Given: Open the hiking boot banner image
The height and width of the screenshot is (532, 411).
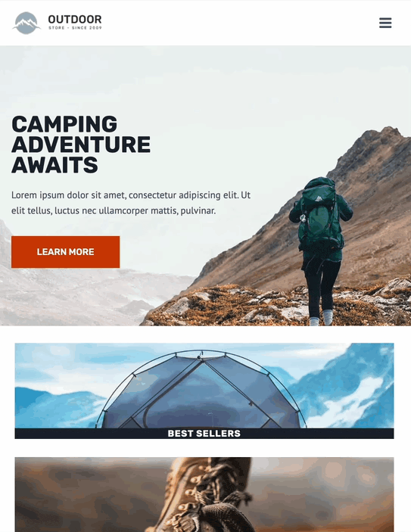Looking at the screenshot, I should point(204,495).
